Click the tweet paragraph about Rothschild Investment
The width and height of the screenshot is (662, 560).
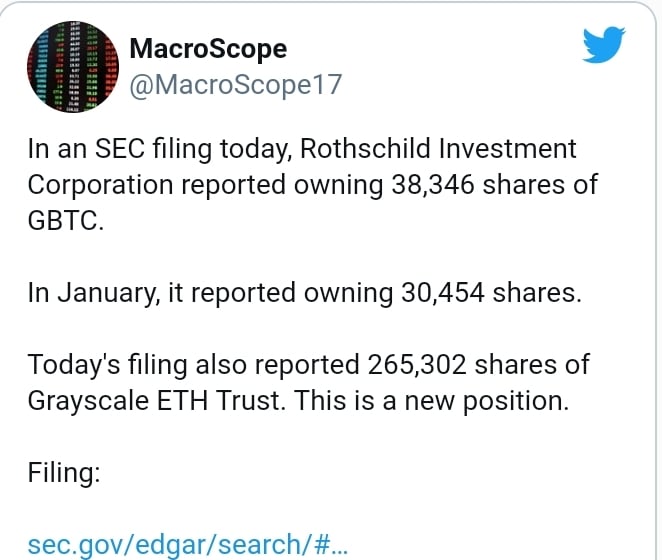[300, 185]
